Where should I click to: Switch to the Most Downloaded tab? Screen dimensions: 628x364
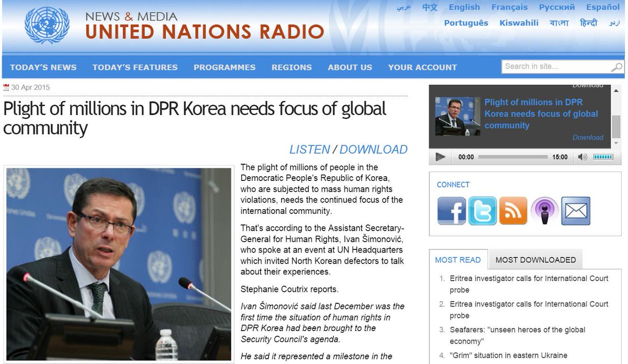click(x=535, y=259)
